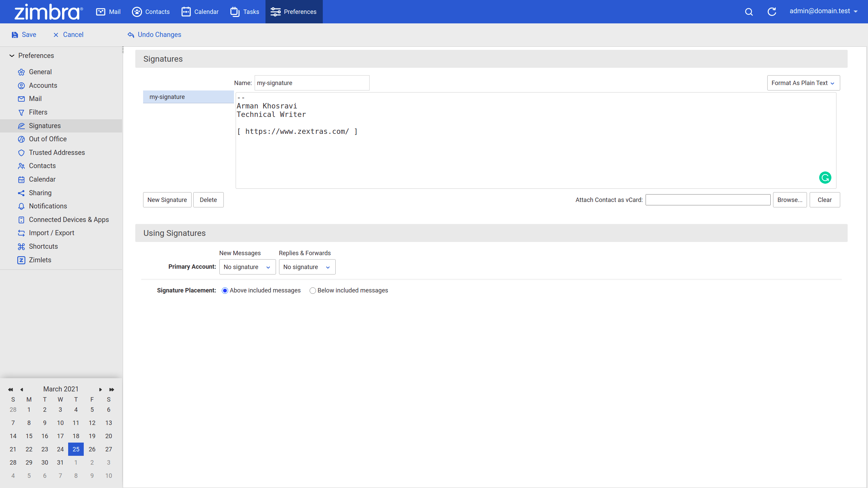Open Connected Devices & Apps settings
The height and width of the screenshot is (488, 868).
tap(68, 219)
